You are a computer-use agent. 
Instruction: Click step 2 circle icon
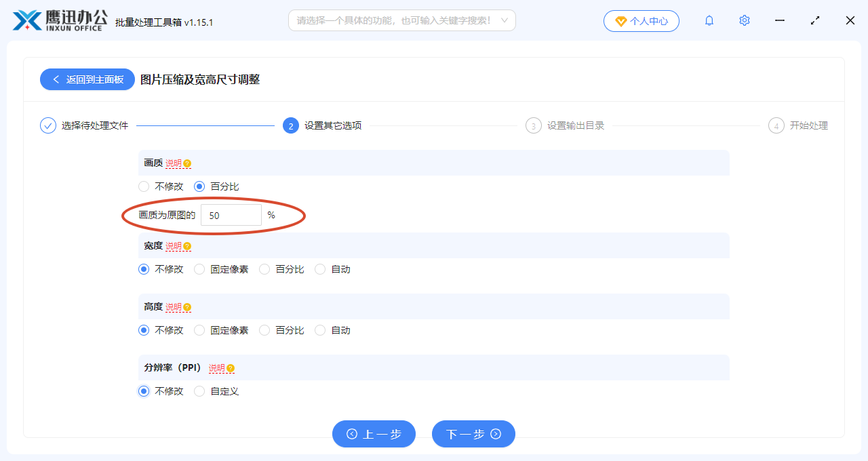(290, 125)
